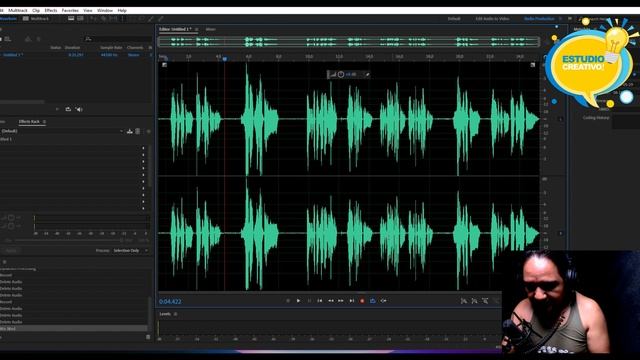Image resolution: width=640 pixels, height=360 pixels.
Task: Select the Paintbrush Selection tool
Action: [151, 18]
